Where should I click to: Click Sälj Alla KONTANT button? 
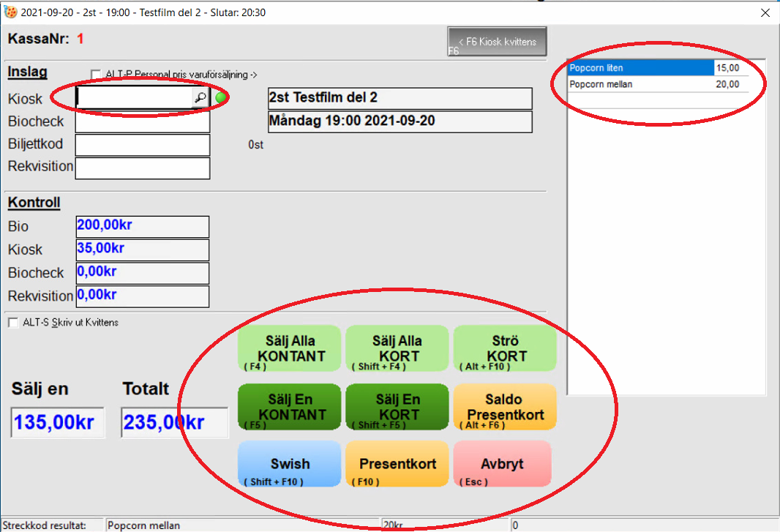(289, 348)
